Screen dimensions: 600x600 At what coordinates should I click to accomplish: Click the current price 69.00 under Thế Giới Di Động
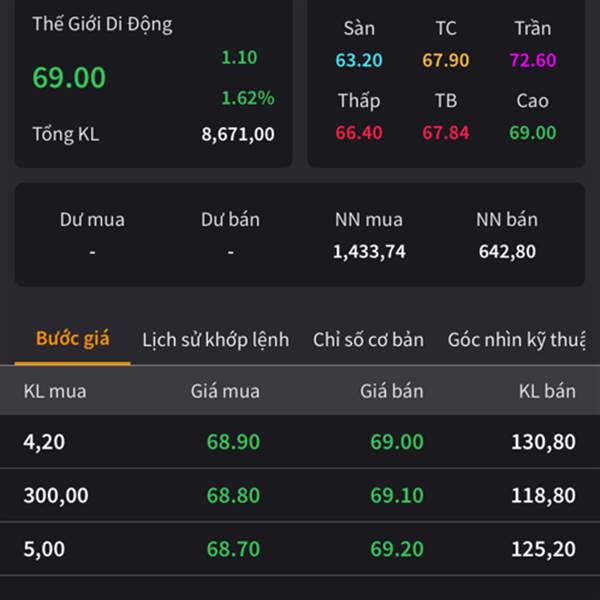(x=69, y=77)
